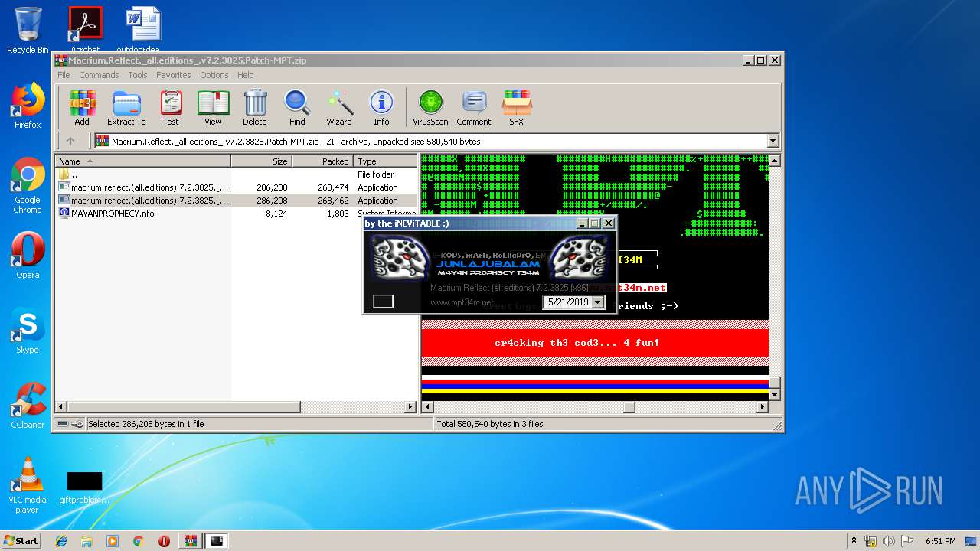Open Windows Media Player from taskbar
980x551 pixels.
coord(113,541)
